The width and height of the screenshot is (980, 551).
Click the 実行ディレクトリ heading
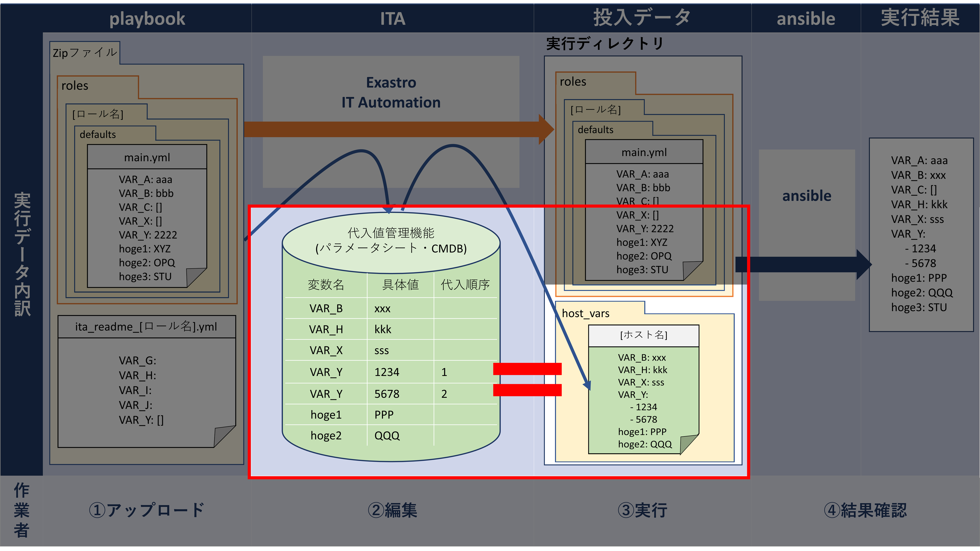(x=605, y=43)
